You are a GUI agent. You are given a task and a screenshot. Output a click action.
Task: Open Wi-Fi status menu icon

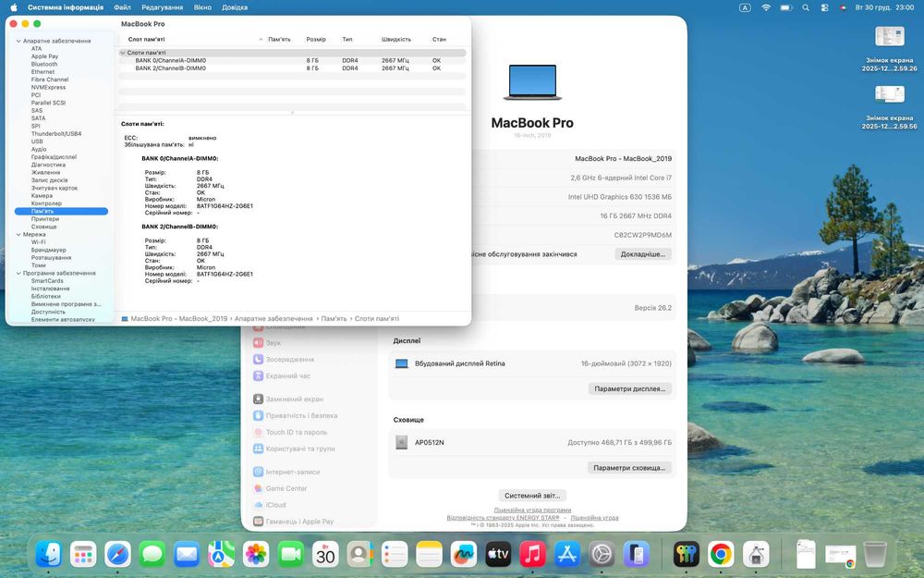point(766,7)
